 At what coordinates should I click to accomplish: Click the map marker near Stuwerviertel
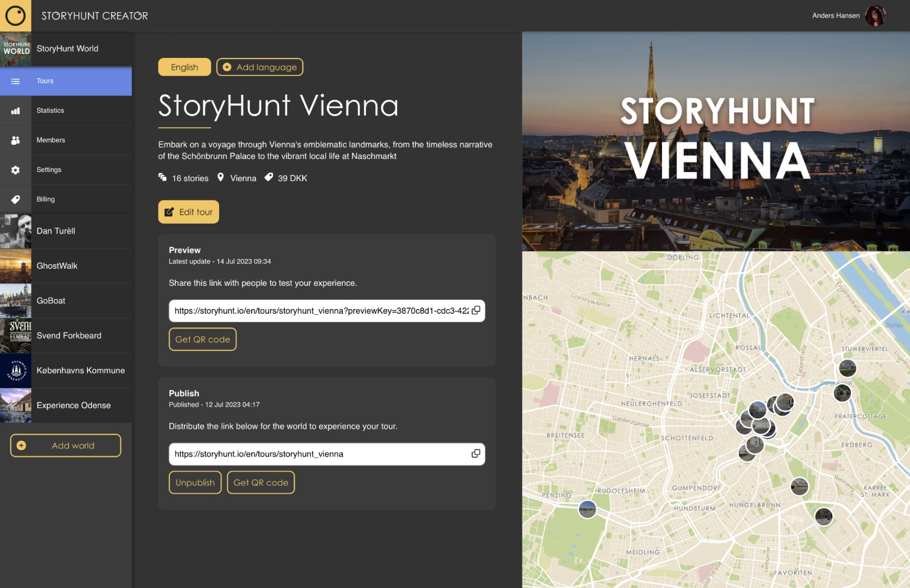click(847, 367)
